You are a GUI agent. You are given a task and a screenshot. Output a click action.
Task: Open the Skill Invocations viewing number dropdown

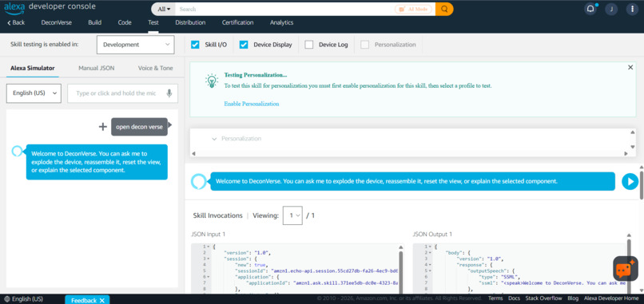pos(292,215)
